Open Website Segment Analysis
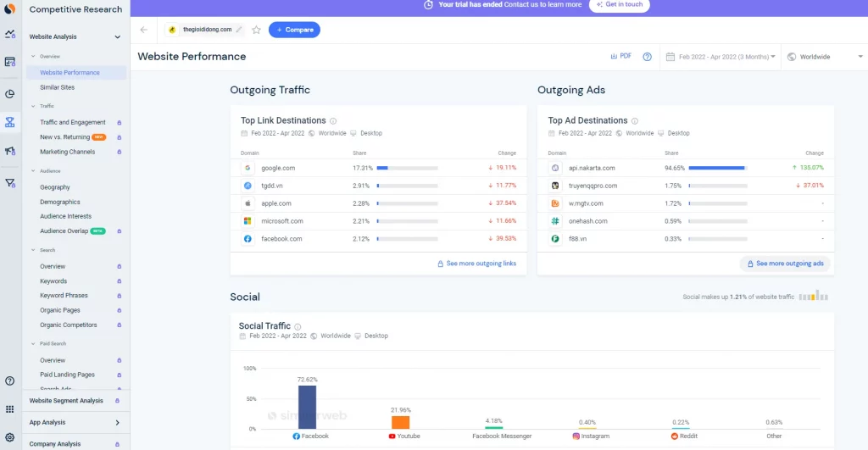 (75, 401)
